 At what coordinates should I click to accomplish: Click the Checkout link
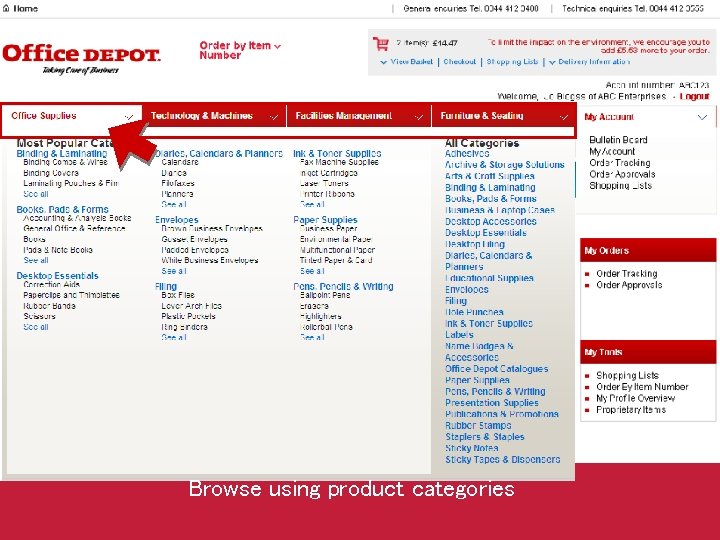(460, 62)
